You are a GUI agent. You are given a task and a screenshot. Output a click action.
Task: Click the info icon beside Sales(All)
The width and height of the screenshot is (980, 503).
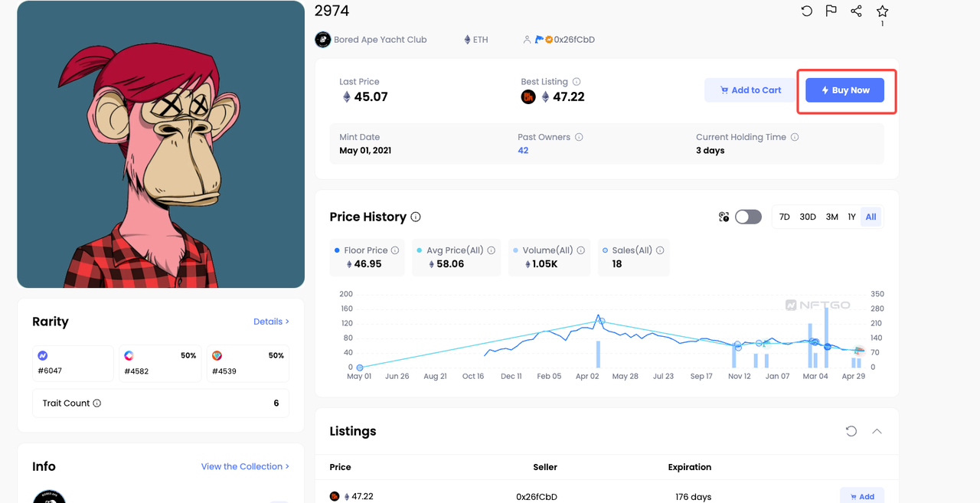(x=660, y=250)
